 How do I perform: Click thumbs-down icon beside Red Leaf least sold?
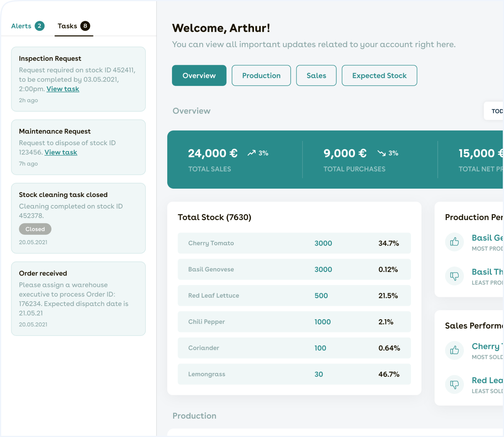coord(454,384)
